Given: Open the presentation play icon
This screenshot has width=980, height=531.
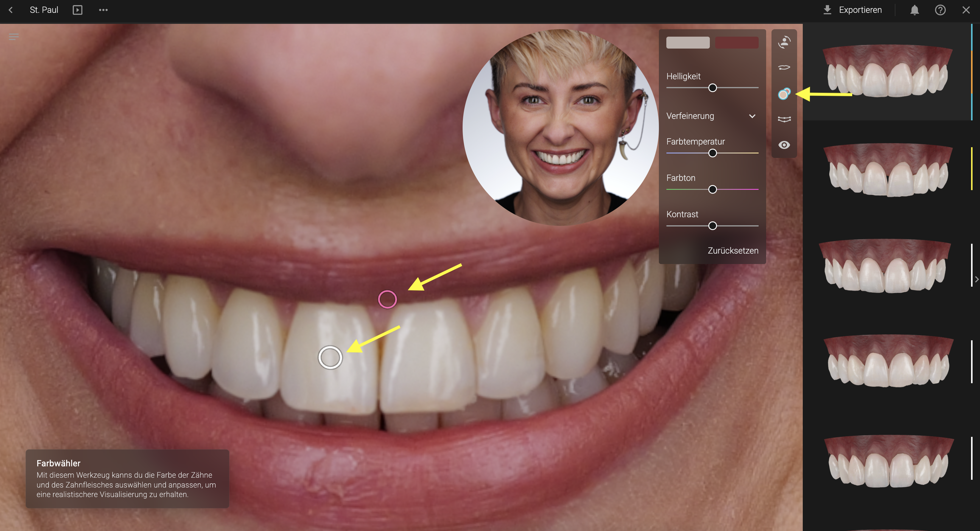Looking at the screenshot, I should [x=77, y=10].
